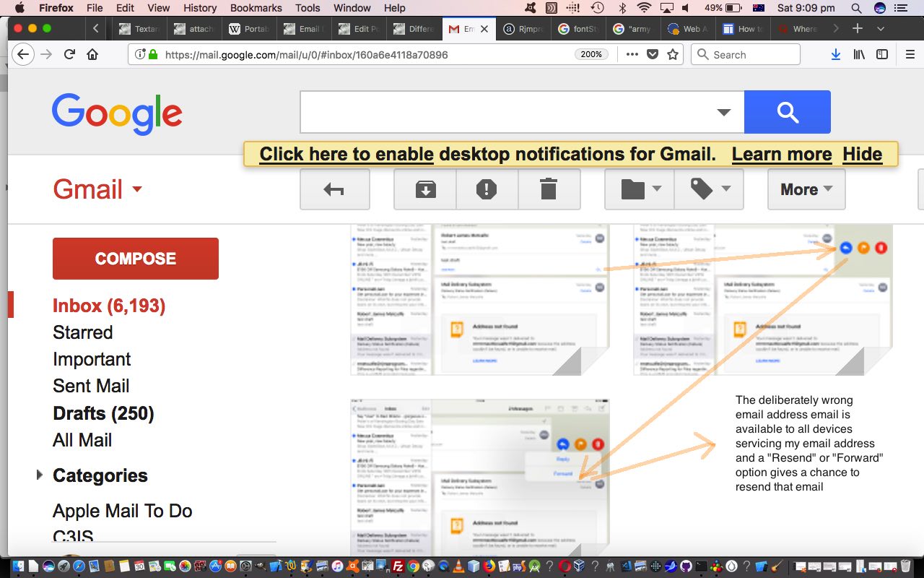924x578 pixels.
Task: Focus the Gmail search input field
Action: (505, 112)
